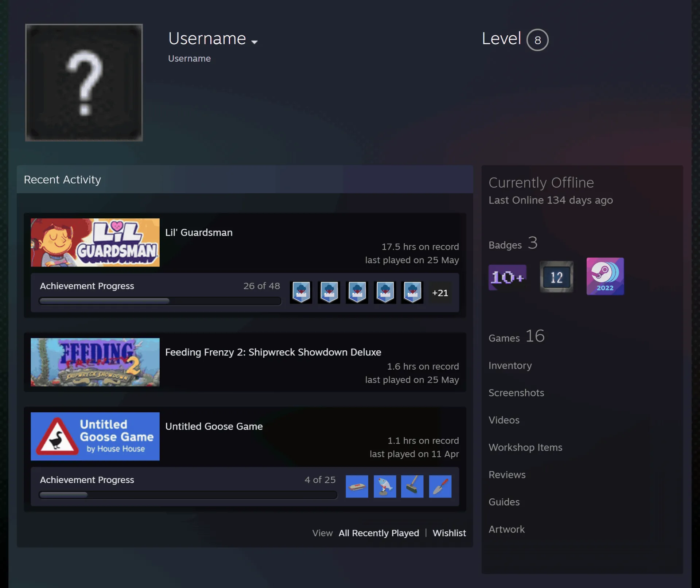Screen dimensions: 700x588
Task: Open the fish statue achievement icon
Action: coord(385,486)
